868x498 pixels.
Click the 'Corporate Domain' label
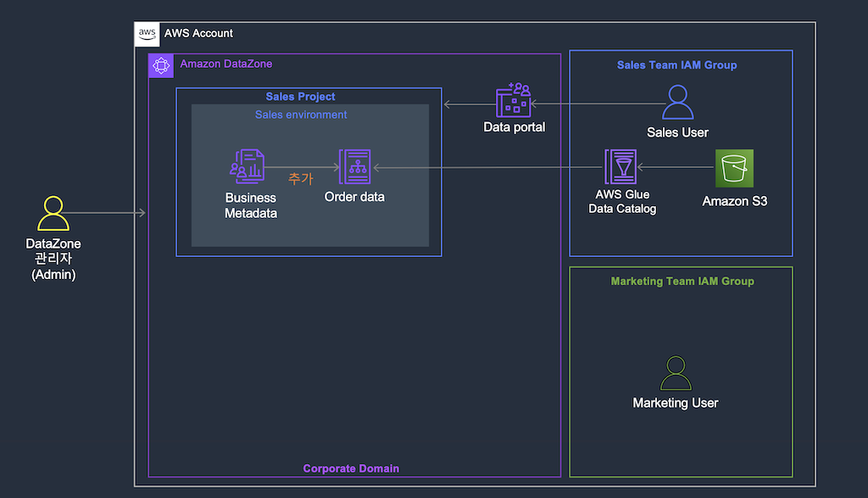[x=351, y=468]
